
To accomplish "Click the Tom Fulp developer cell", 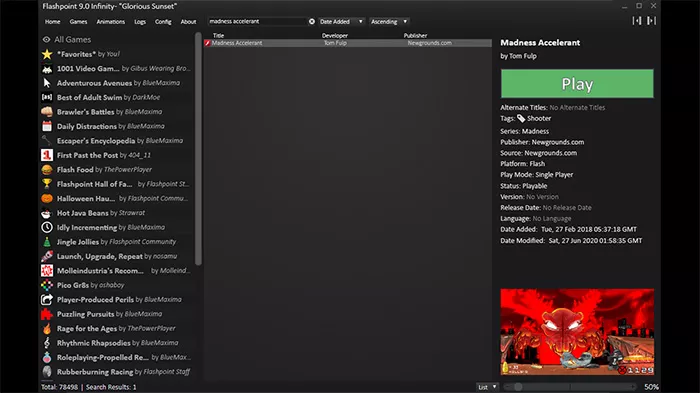I will click(335, 43).
